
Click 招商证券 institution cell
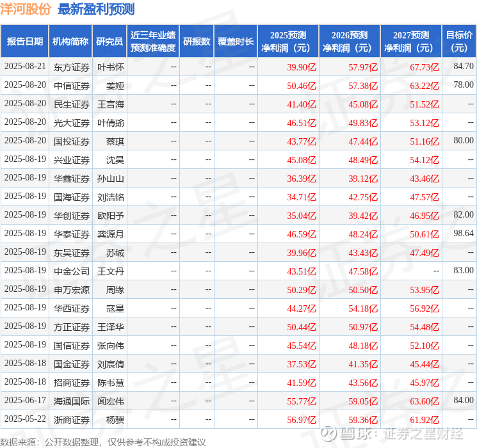pyautogui.click(x=72, y=383)
